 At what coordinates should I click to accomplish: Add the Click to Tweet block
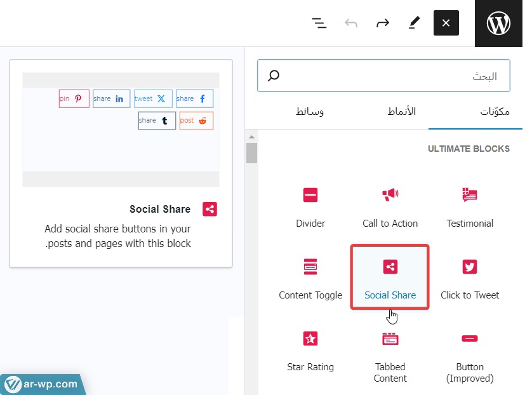tap(470, 278)
